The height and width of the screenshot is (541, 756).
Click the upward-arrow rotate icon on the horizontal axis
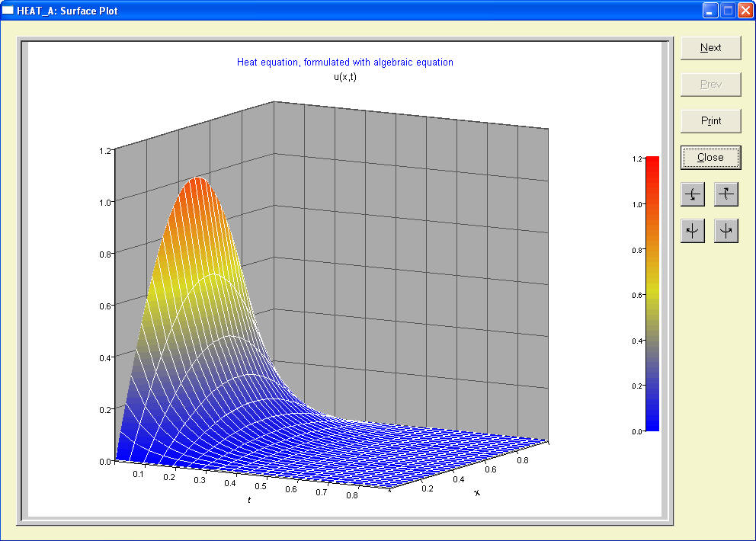726,194
